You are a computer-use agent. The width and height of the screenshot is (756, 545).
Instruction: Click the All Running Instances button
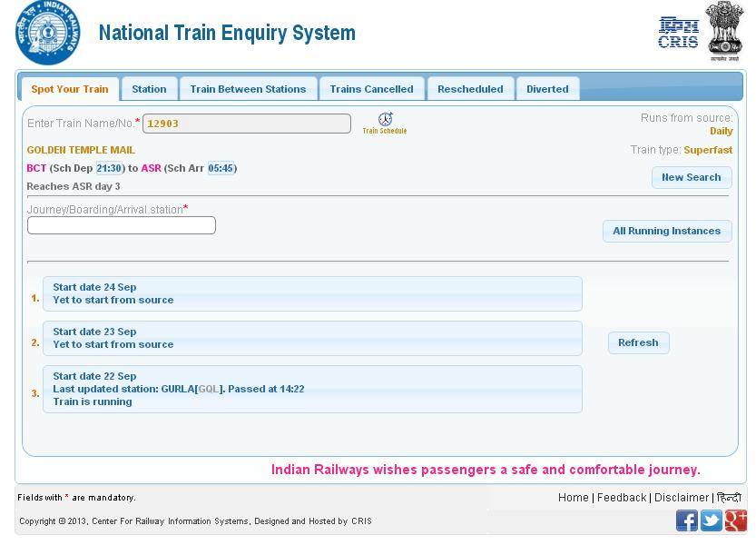pos(667,232)
